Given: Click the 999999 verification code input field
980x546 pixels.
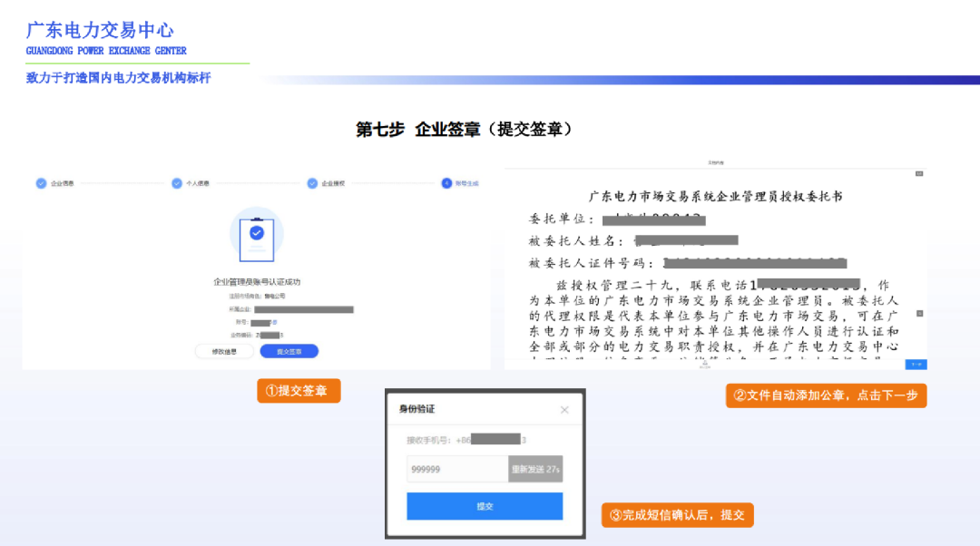Looking at the screenshot, I should (x=458, y=469).
